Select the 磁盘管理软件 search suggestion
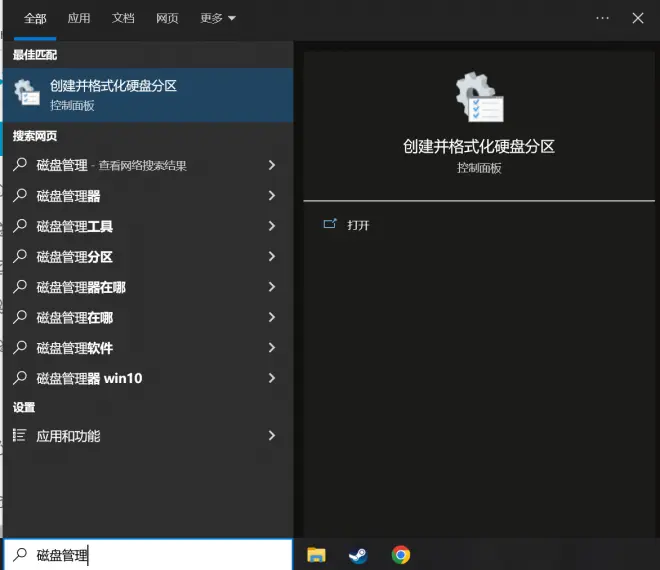The width and height of the screenshot is (660, 570). click(148, 348)
